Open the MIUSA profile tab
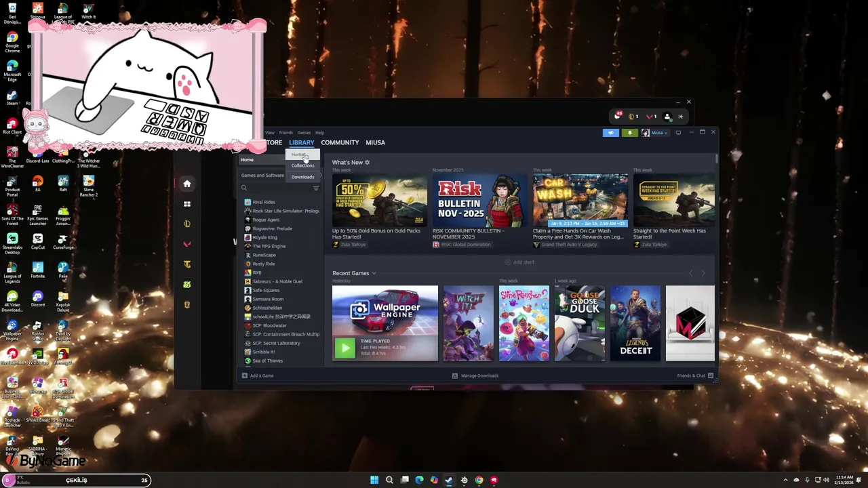The height and width of the screenshot is (488, 868). 375,143
